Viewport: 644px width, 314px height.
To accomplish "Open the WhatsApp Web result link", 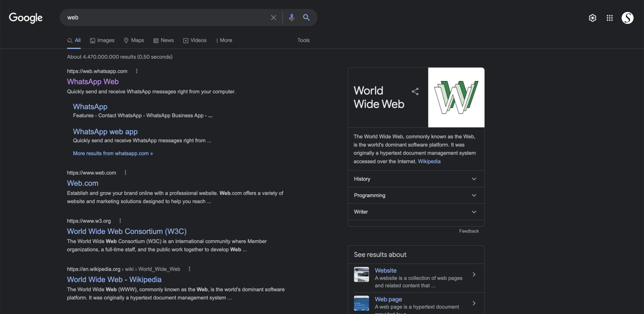I will 92,82.
